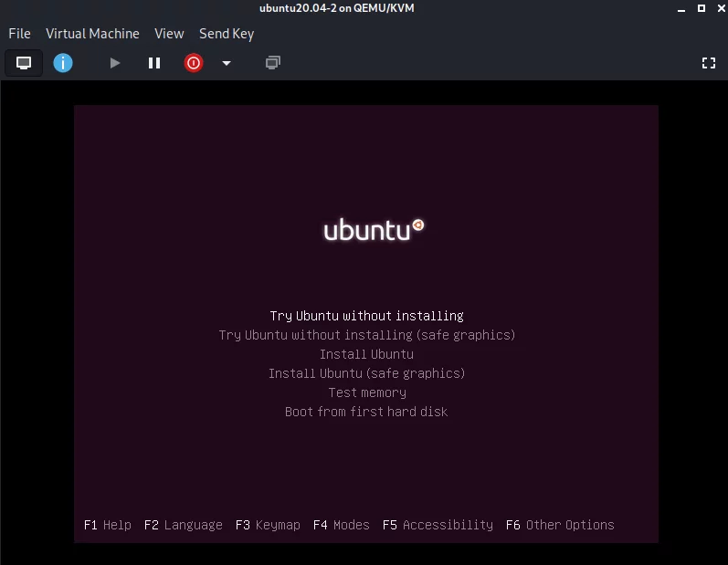Click F6 Other Options
The width and height of the screenshot is (728, 565).
(560, 525)
